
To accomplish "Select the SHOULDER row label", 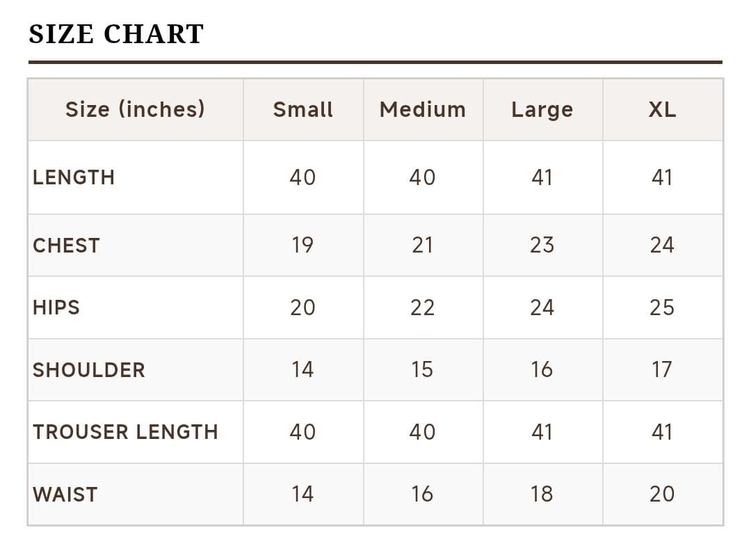I will point(89,369).
